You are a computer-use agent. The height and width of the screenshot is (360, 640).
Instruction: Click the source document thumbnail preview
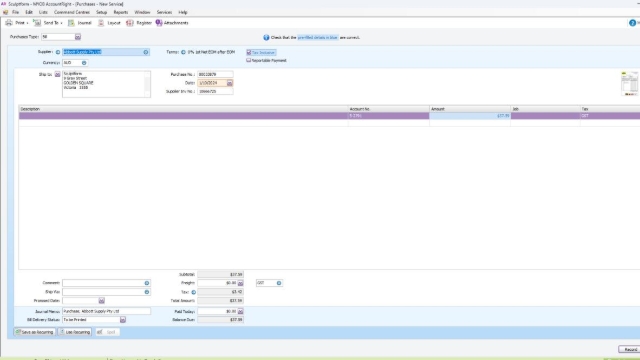click(629, 83)
